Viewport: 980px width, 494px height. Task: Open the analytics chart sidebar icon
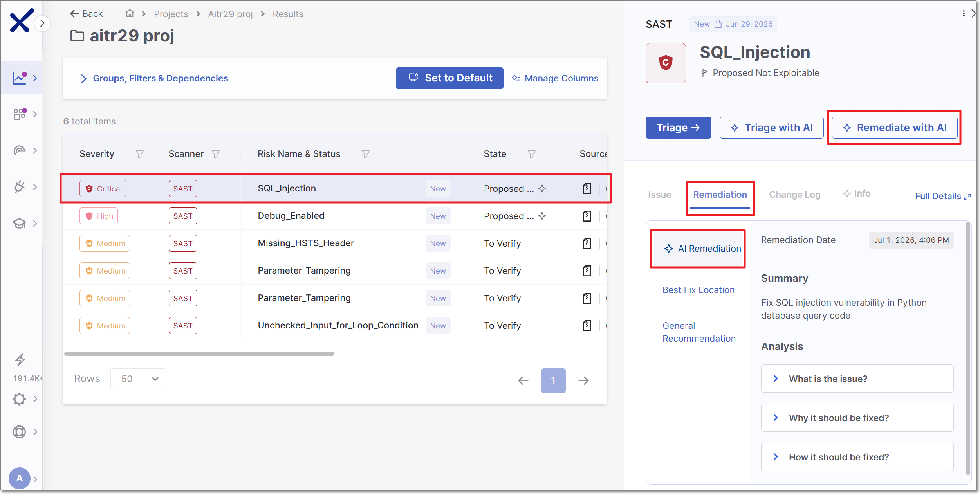click(20, 78)
